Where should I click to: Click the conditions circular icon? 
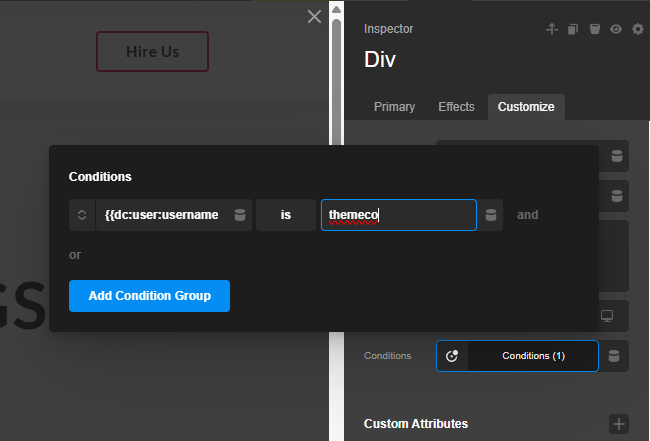[x=452, y=356]
